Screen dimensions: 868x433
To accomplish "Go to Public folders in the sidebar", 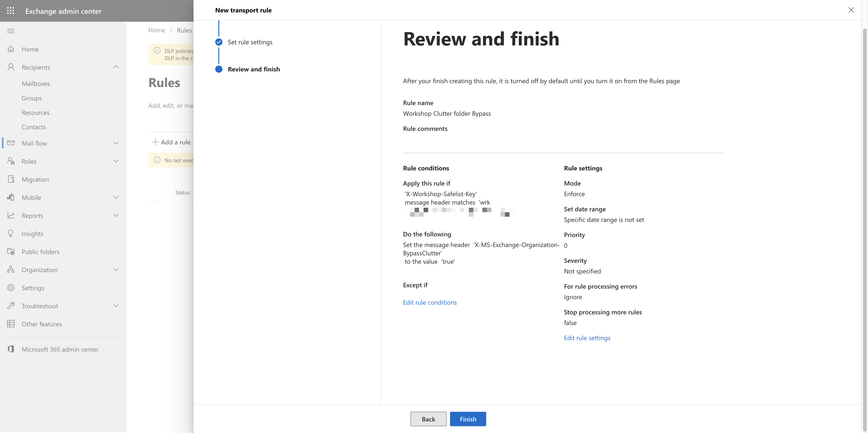I will pos(40,252).
